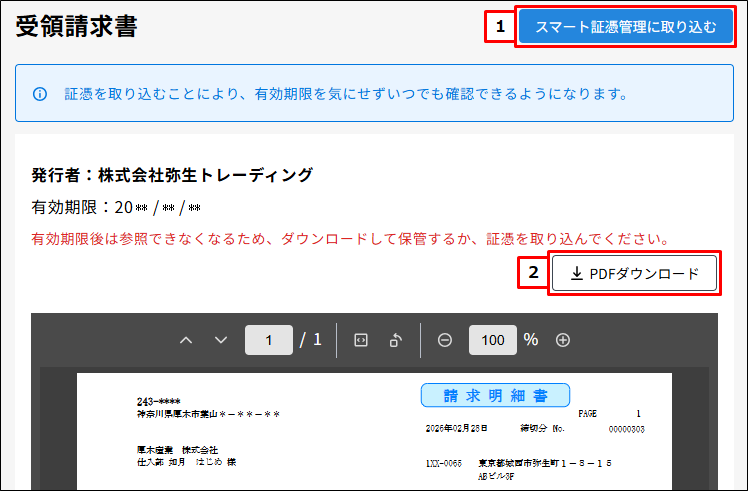The image size is (748, 491).
Task: Click the red callout number 2 box
Action: tap(533, 272)
